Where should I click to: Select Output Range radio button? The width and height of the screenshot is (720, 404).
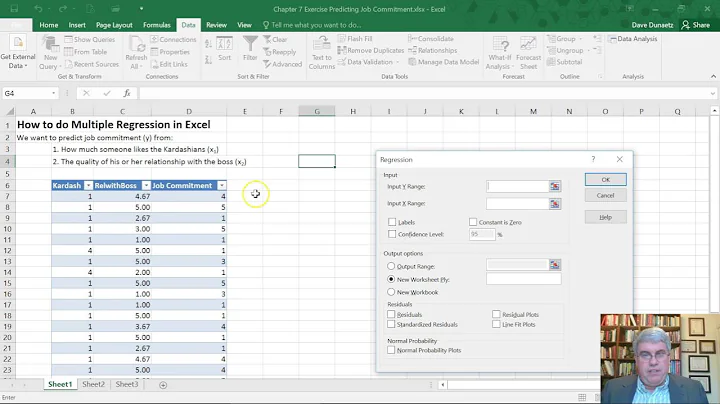(x=391, y=266)
